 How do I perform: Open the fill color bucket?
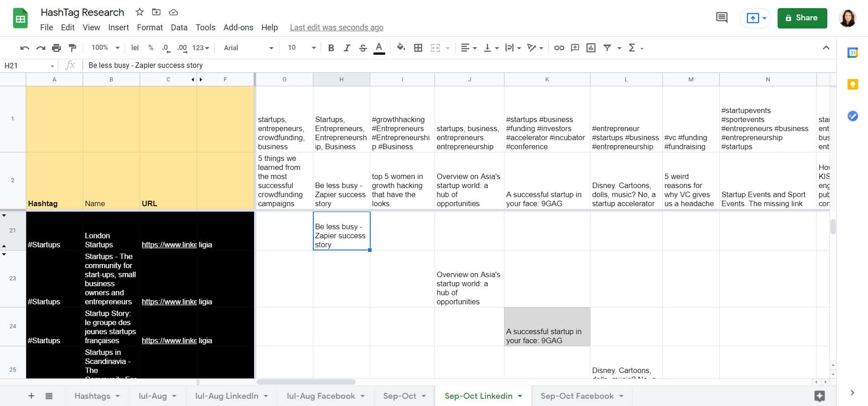point(401,47)
